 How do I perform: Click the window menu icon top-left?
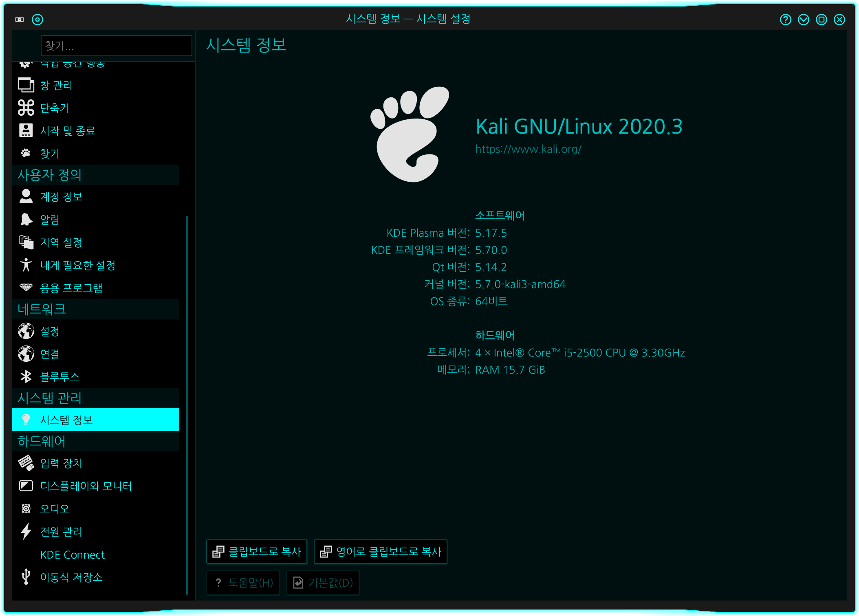pyautogui.click(x=20, y=20)
